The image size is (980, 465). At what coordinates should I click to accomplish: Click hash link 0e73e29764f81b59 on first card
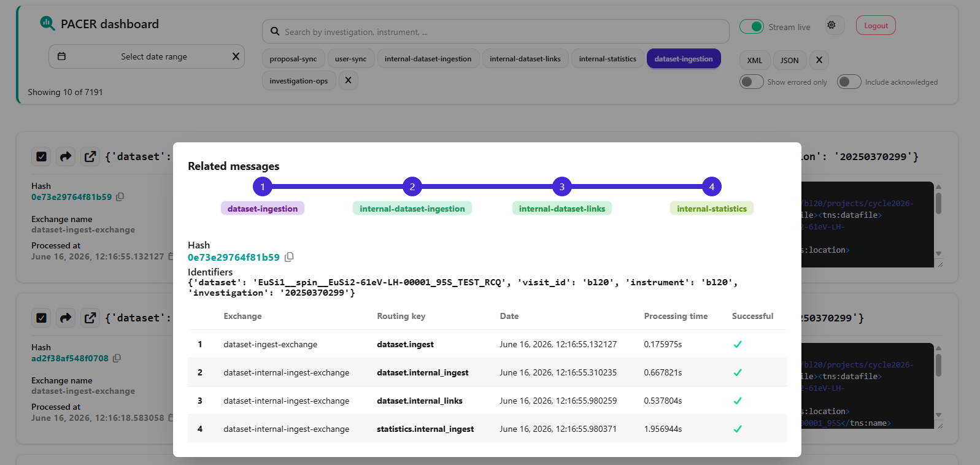(x=72, y=197)
